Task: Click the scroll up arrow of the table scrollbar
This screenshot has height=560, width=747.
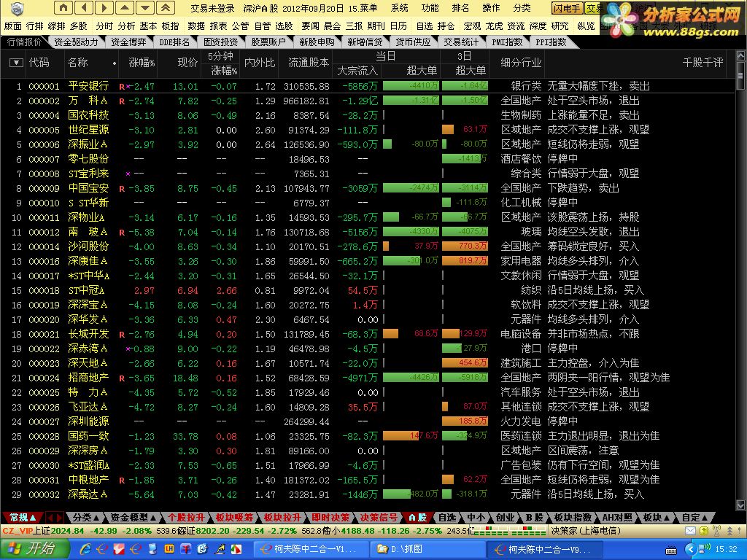Action: (x=740, y=57)
